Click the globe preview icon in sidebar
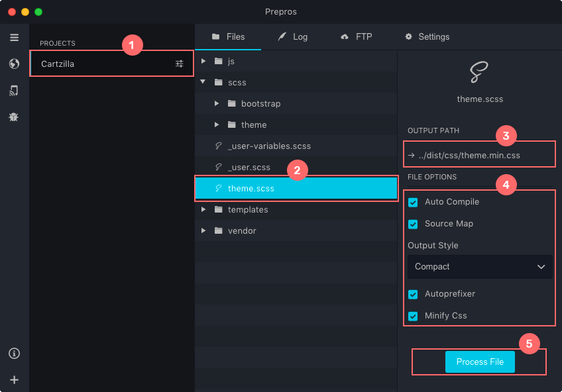 (x=14, y=64)
